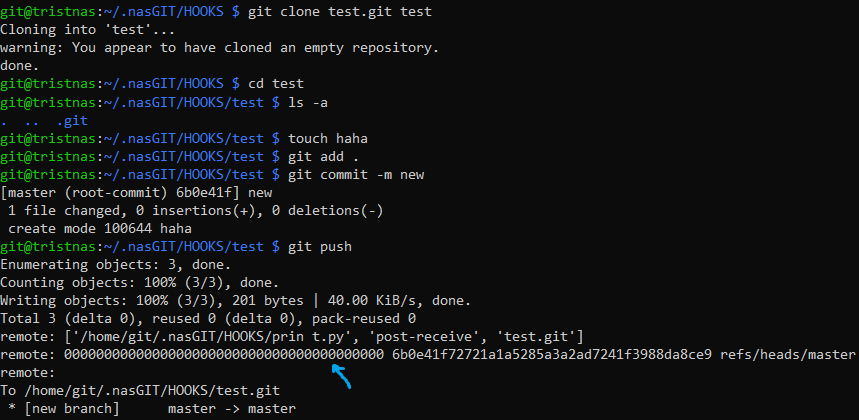Click the '[master (root-commit) 6b0e41f] new' line
Image resolution: width=859 pixels, height=420 pixels.
(136, 192)
